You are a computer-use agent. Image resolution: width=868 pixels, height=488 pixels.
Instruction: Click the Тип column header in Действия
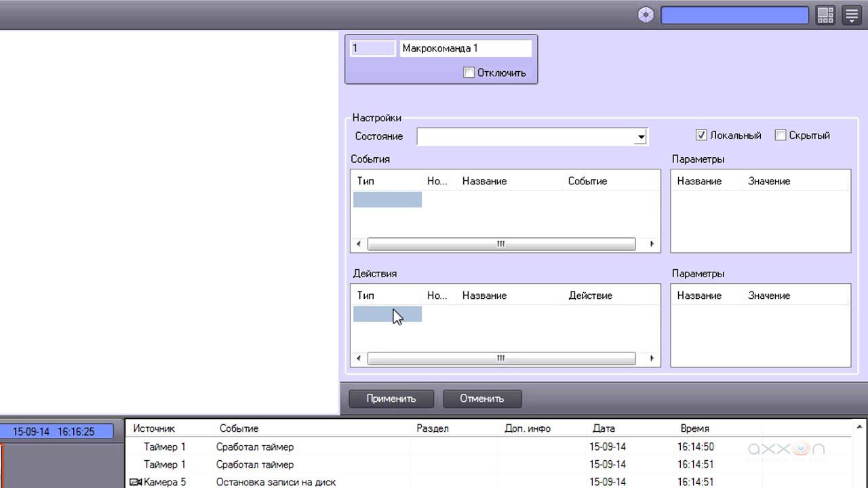click(366, 296)
